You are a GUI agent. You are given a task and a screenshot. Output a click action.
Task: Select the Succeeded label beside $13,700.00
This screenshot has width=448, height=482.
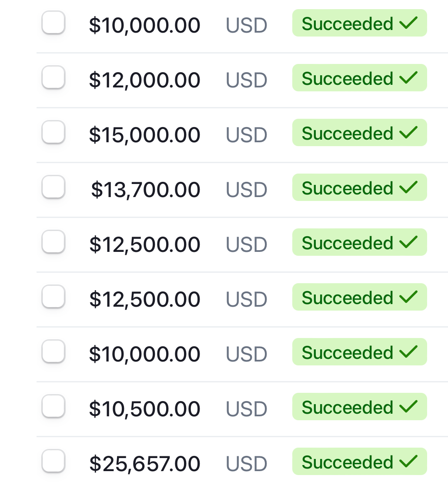tap(347, 188)
